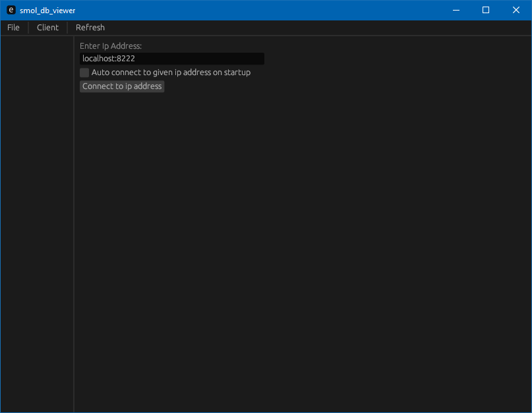Click the 'Enter Ip Address:' label
Image resolution: width=532 pixels, height=413 pixels.
click(x=111, y=45)
